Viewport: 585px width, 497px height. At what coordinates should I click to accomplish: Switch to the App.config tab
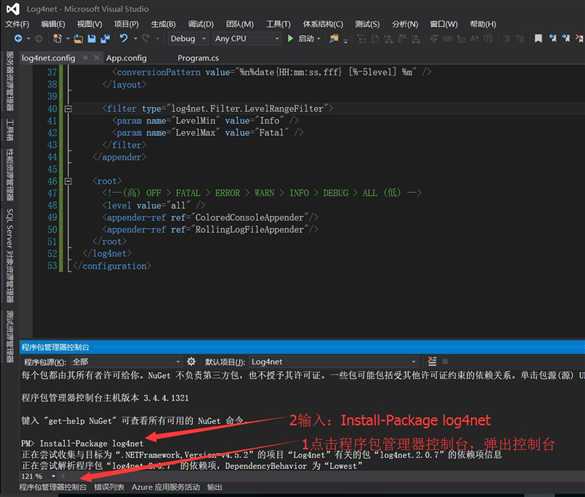126,58
